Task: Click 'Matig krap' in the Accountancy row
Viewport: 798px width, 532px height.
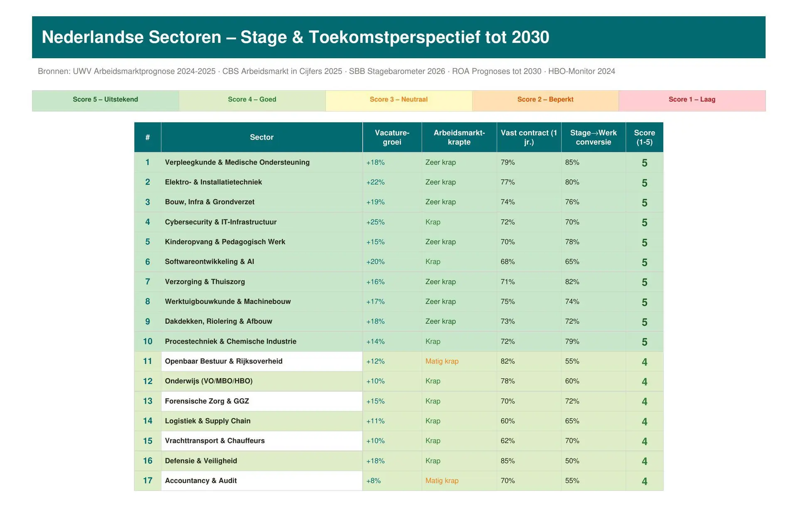Action: (x=442, y=481)
